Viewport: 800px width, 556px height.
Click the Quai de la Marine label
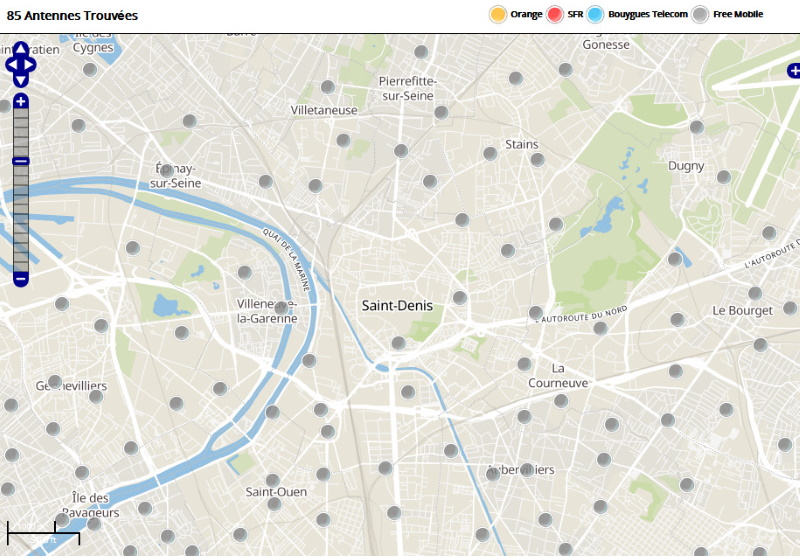pos(287,259)
